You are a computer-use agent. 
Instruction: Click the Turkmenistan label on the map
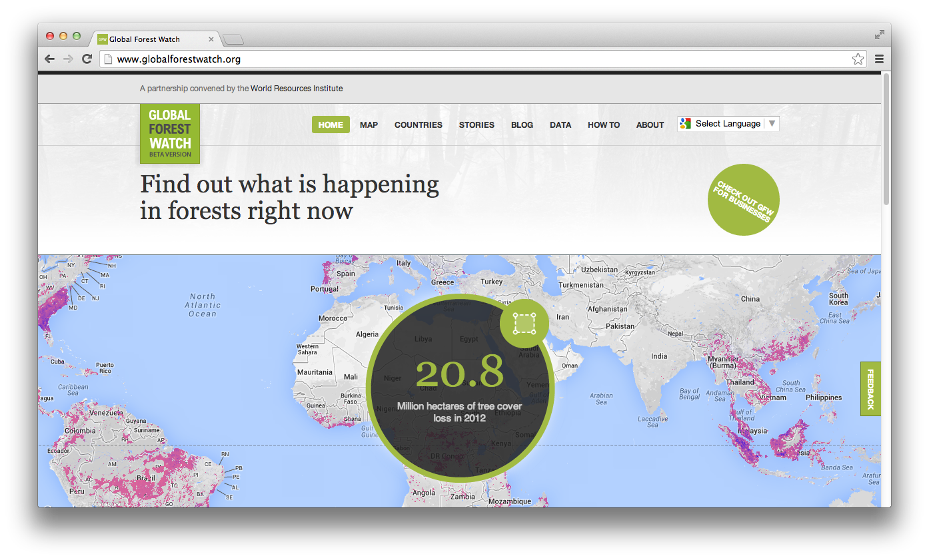click(x=580, y=285)
